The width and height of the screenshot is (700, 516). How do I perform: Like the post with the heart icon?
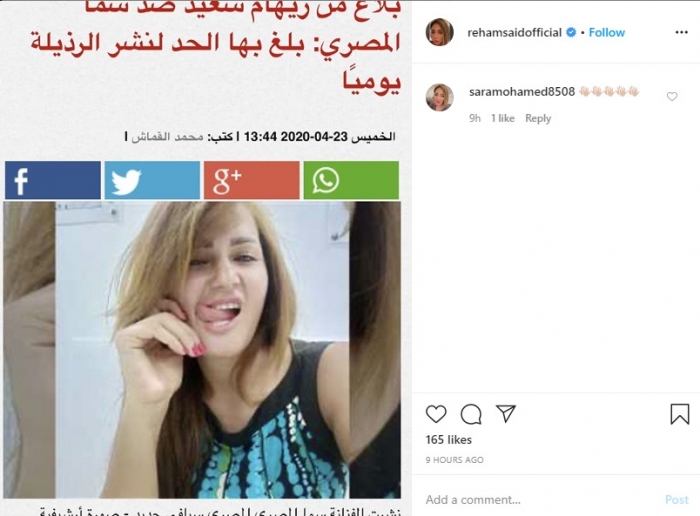pyautogui.click(x=436, y=414)
